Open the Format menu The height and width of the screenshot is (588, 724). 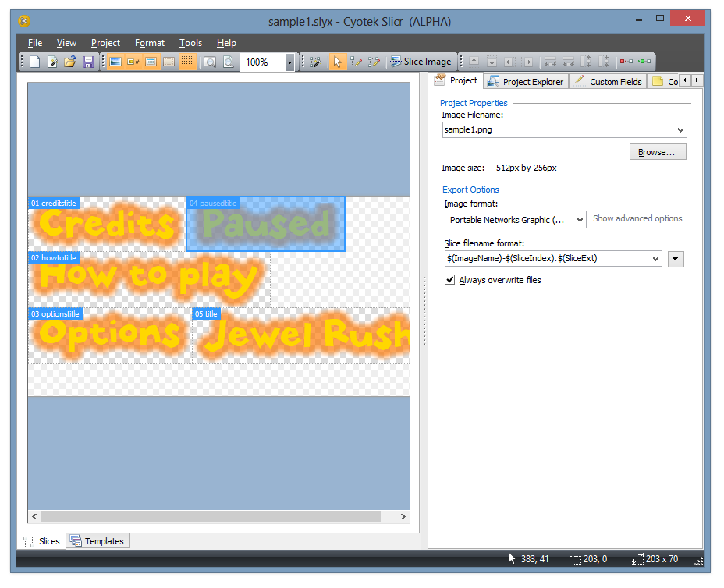tap(149, 43)
